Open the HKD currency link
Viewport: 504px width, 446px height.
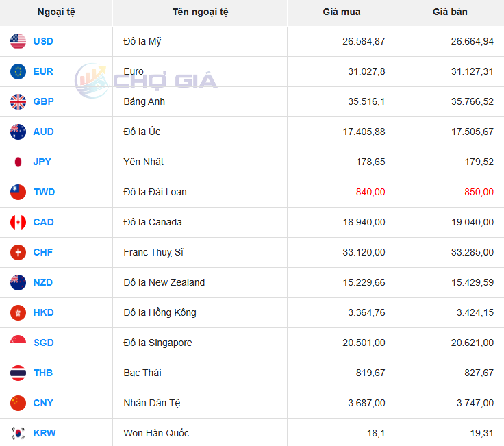[43, 312]
